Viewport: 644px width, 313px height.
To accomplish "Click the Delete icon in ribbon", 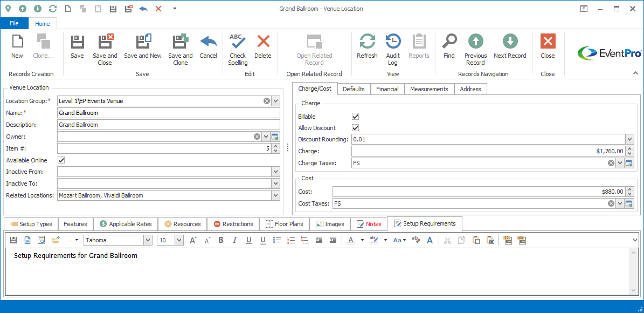I will [263, 42].
